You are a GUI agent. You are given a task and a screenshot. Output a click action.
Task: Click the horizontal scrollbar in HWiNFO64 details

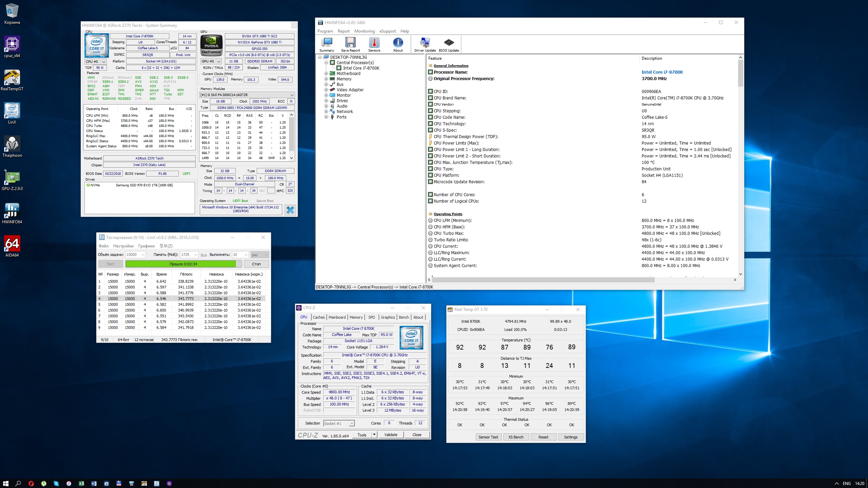(x=543, y=280)
